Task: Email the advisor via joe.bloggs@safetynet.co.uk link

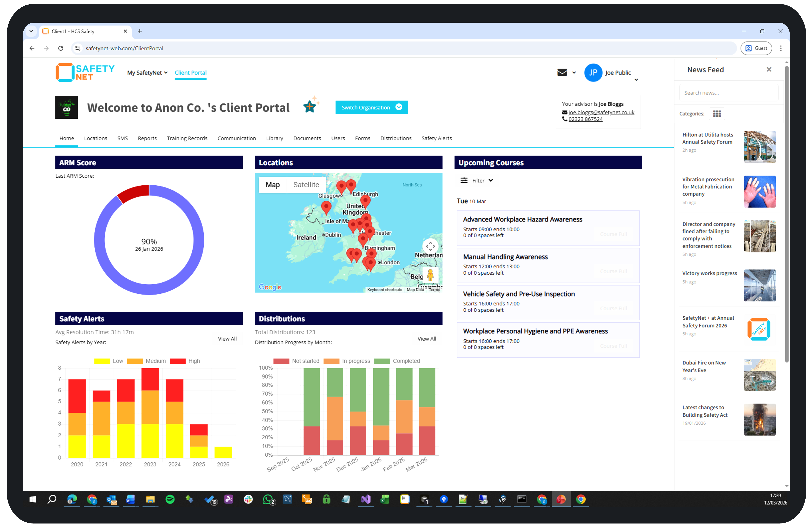Action: (601, 112)
